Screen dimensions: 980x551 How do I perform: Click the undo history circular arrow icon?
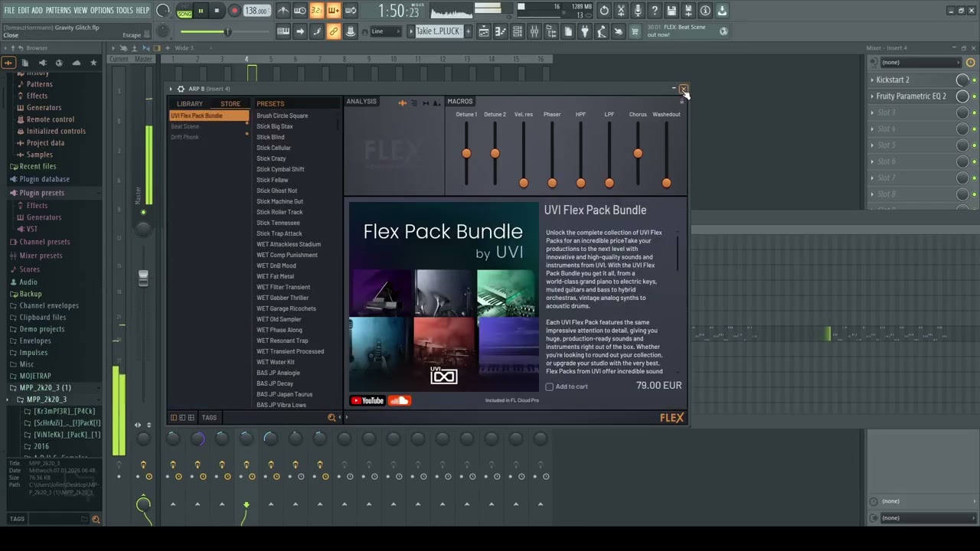[x=604, y=11]
